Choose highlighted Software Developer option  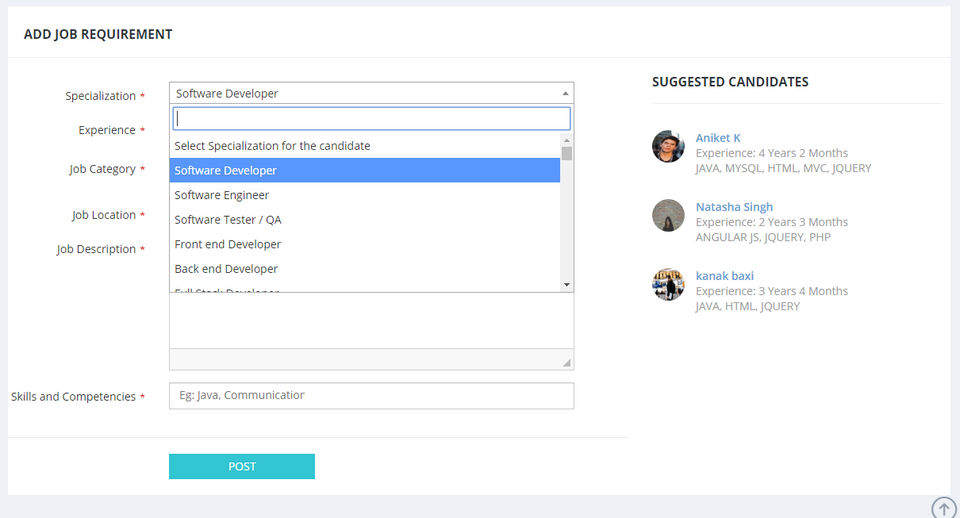point(226,171)
